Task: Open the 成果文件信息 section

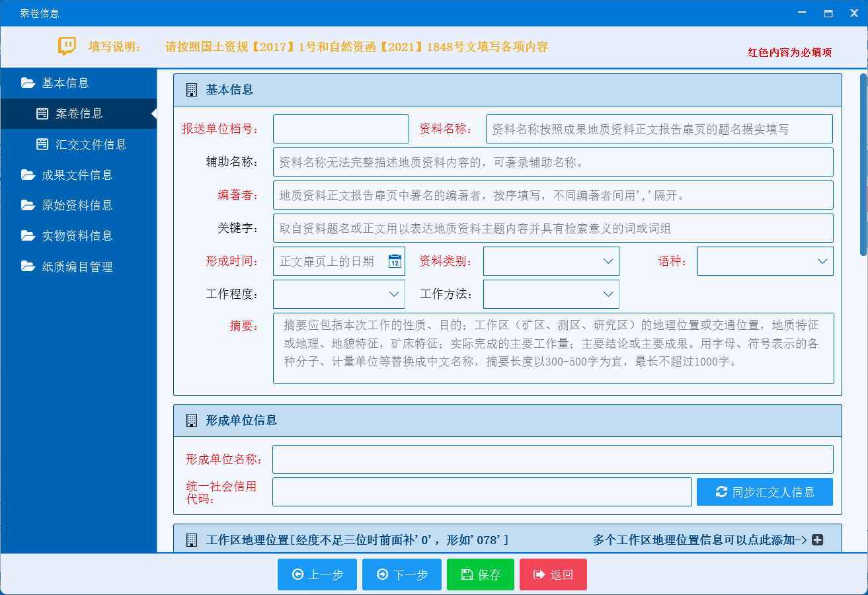Action: [78, 175]
